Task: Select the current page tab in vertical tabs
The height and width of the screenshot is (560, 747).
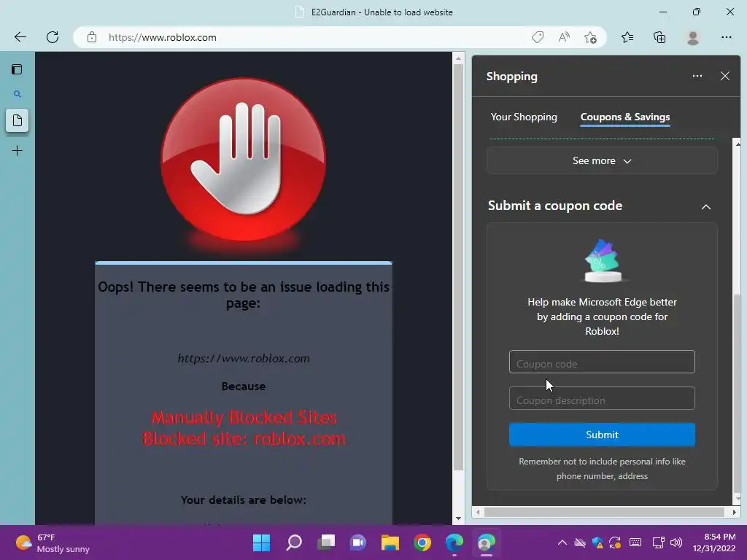Action: point(18,120)
